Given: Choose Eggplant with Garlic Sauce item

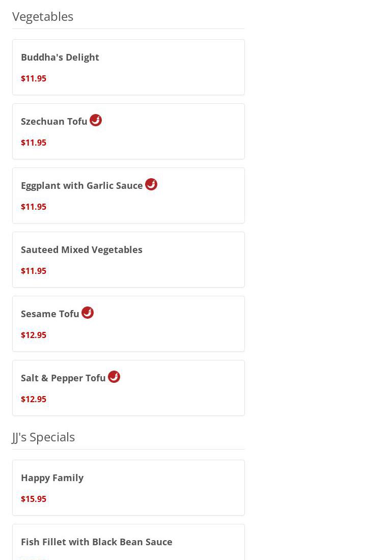Looking at the screenshot, I should [x=82, y=185].
